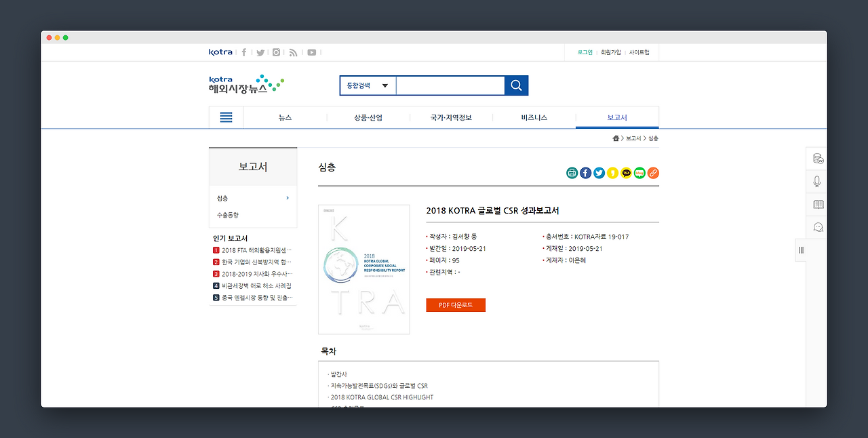Image resolution: width=868 pixels, height=438 pixels.
Task: Click the 해외시장뉴스 main logo
Action: 246,84
